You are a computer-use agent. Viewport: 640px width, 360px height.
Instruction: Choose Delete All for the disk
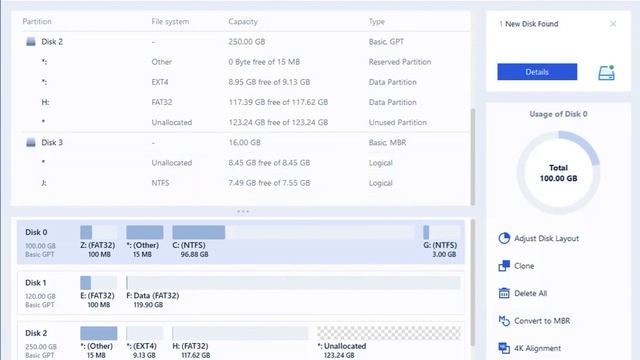(531, 293)
